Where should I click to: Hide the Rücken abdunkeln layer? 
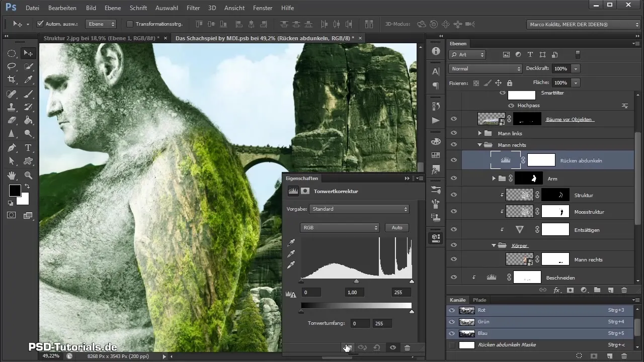454,160
